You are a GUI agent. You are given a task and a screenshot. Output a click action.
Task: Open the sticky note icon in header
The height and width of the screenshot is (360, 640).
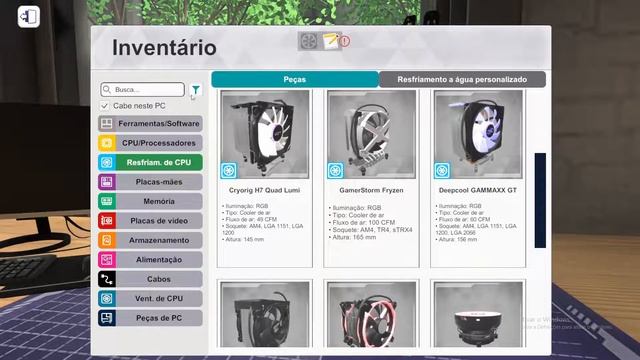pyautogui.click(x=330, y=41)
